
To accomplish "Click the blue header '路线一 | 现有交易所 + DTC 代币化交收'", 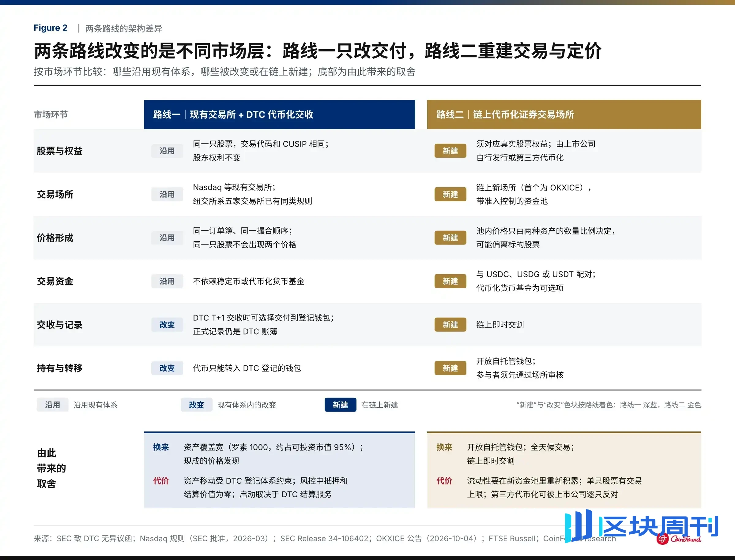I will click(279, 114).
